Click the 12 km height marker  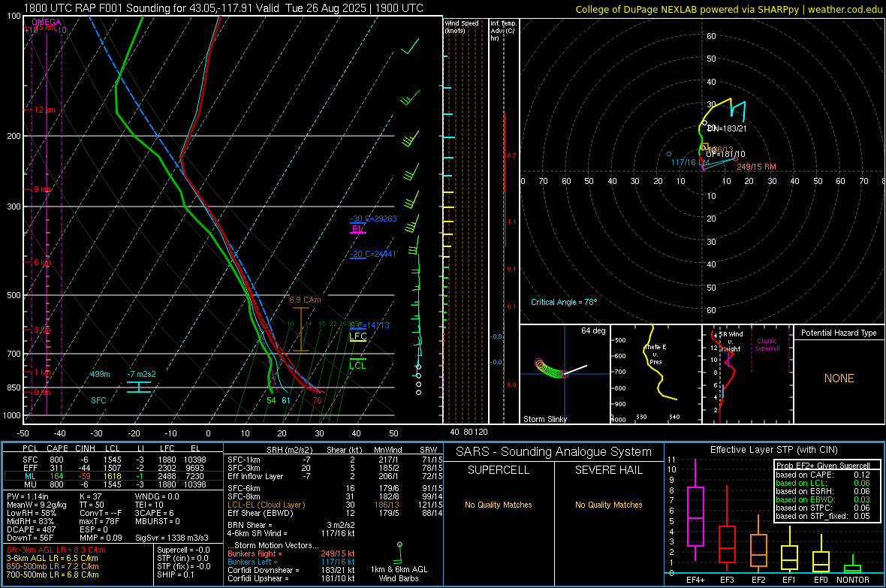(x=44, y=110)
